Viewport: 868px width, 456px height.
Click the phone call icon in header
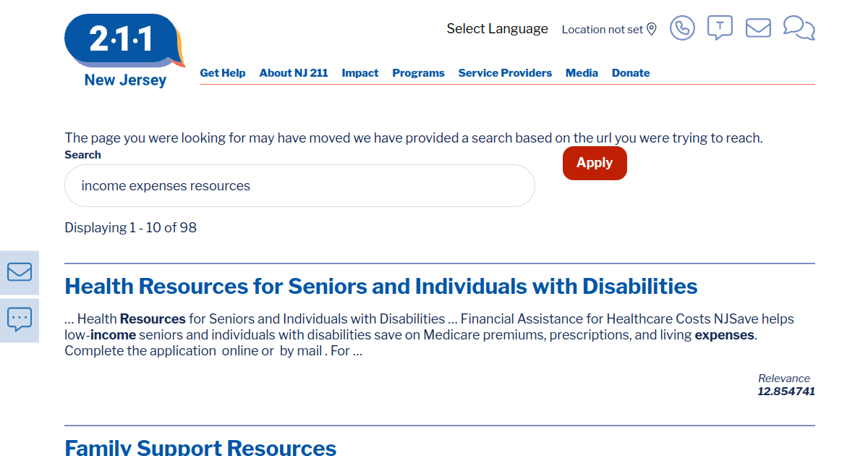point(682,28)
